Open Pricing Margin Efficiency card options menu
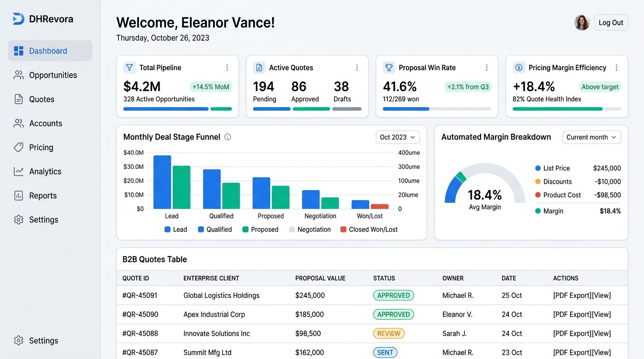 [616, 68]
